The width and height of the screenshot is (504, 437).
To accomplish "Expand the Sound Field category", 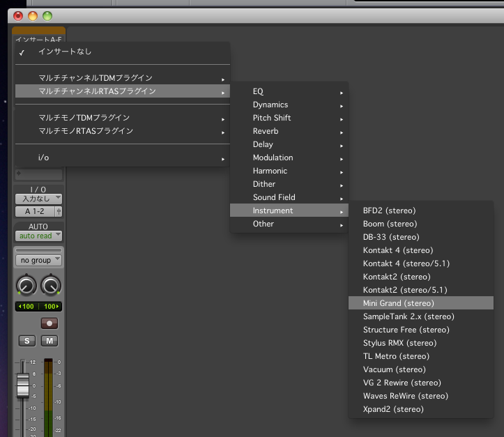I will [289, 197].
